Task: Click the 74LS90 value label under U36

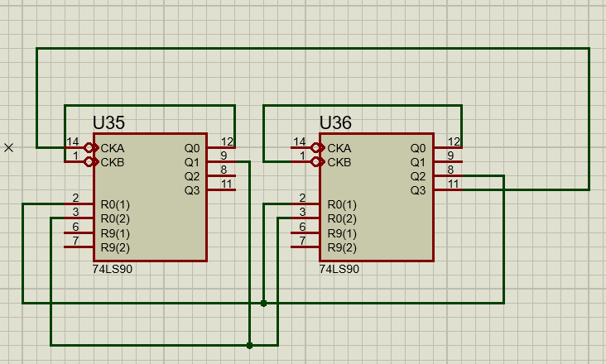Action: [339, 269]
